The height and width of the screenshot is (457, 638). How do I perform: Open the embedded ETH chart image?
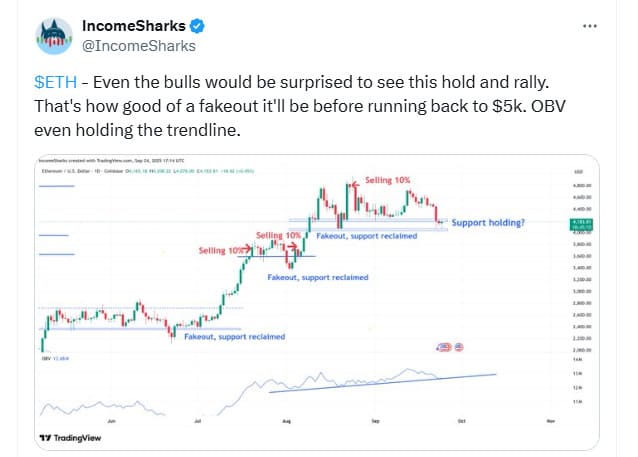317,302
